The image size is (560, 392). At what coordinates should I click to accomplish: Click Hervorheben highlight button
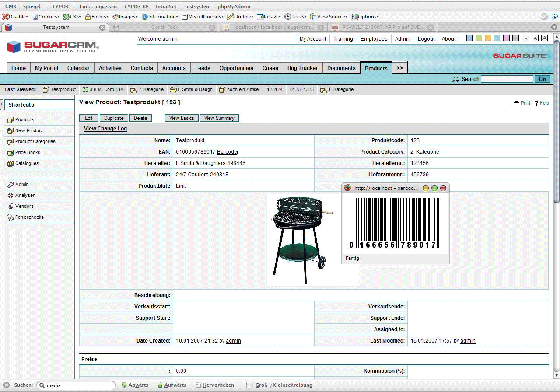click(214, 385)
